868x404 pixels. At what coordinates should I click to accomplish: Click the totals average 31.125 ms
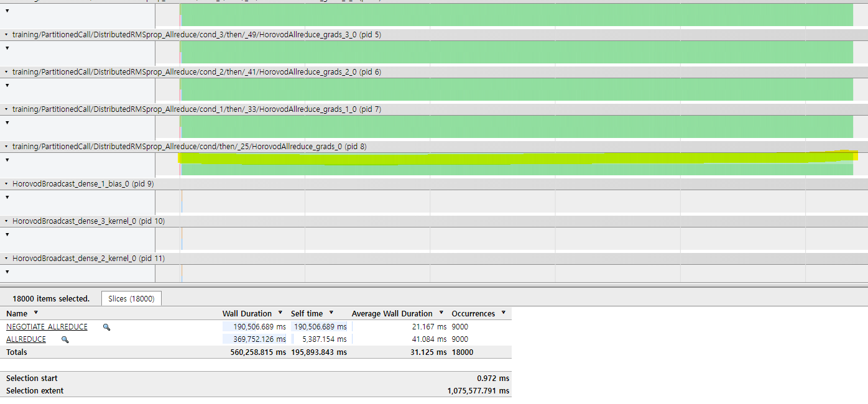pyautogui.click(x=429, y=352)
